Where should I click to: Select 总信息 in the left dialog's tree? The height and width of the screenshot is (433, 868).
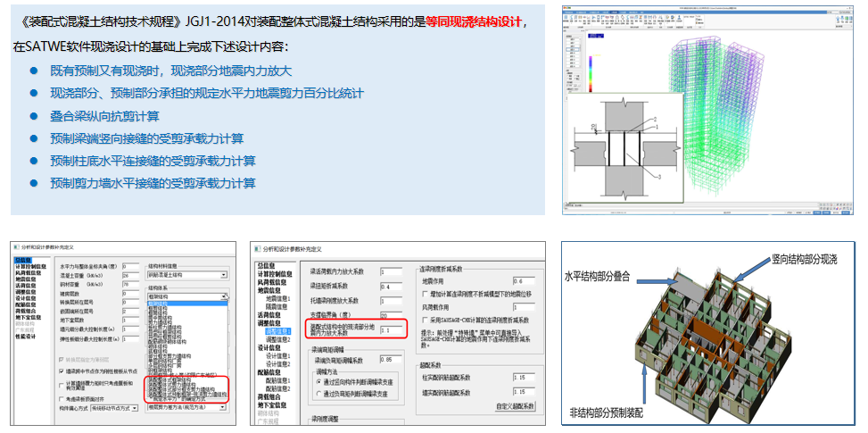[24, 260]
